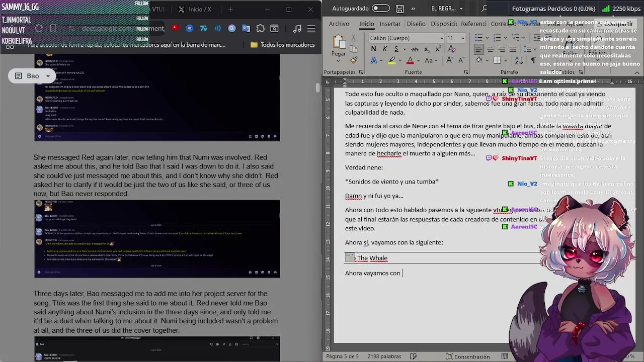Click the browser media music-note icon
Screen dimensions: 644x362
click(297, 29)
